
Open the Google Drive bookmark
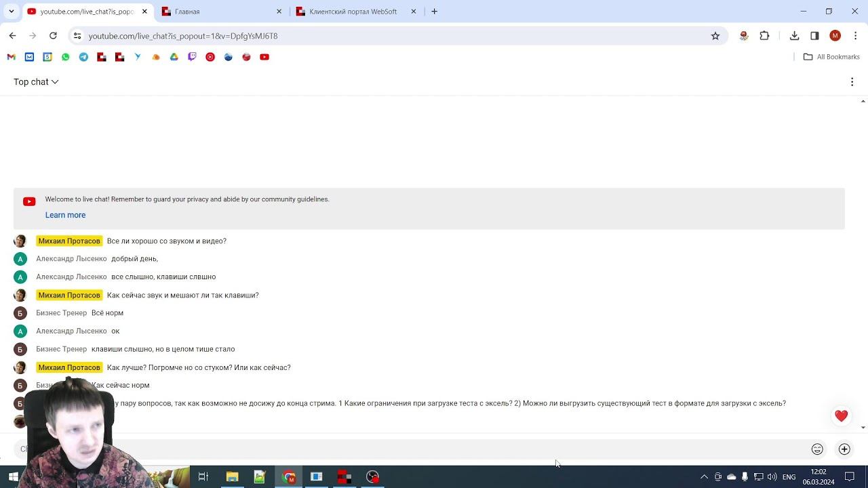pos(174,57)
